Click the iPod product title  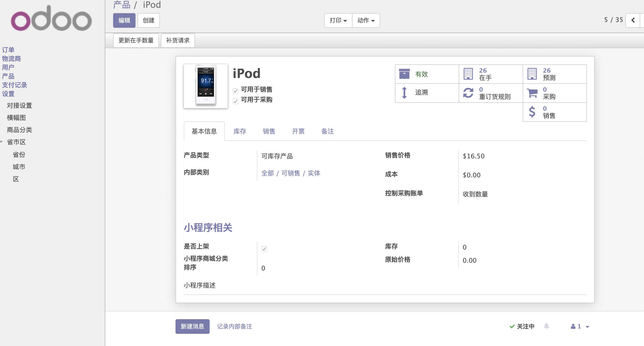[246, 73]
